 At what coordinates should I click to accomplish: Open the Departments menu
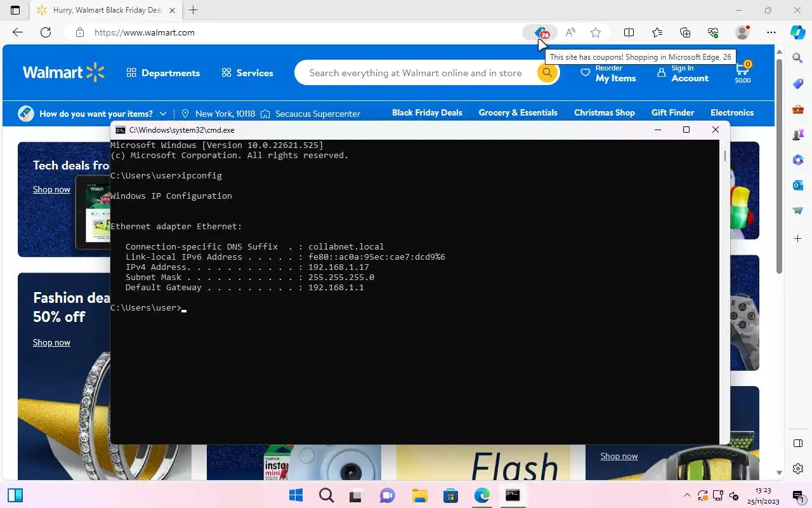click(x=164, y=73)
